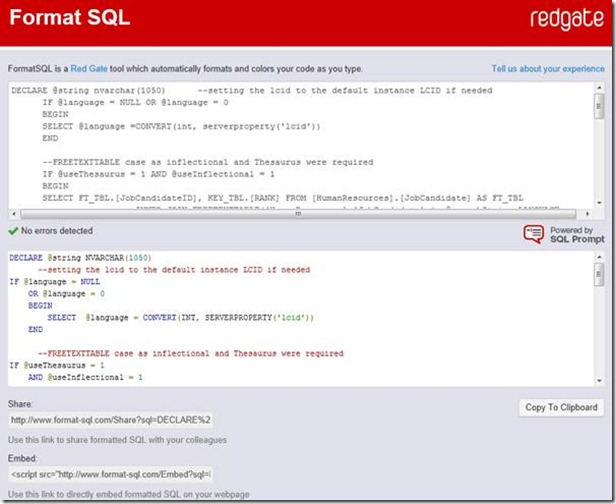The height and width of the screenshot is (504, 616).
Task: Click input editor scroll down arrow
Action: click(599, 203)
